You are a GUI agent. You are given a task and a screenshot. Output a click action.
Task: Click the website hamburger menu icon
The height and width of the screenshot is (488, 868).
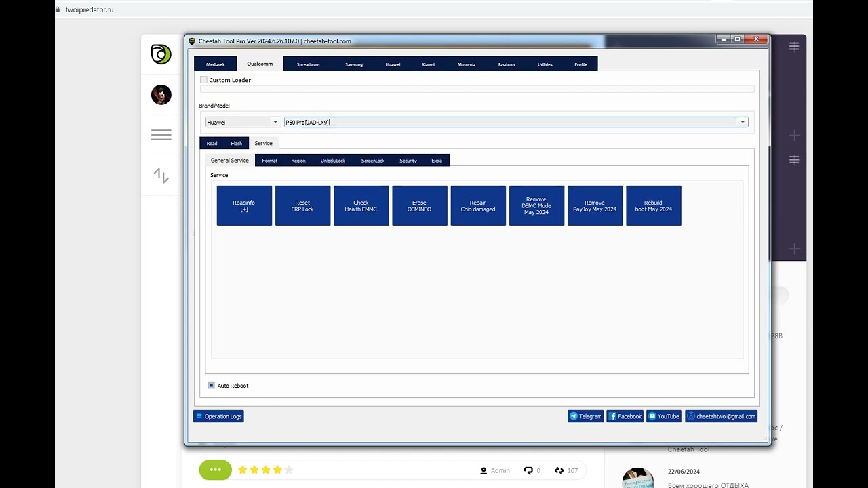(x=161, y=135)
